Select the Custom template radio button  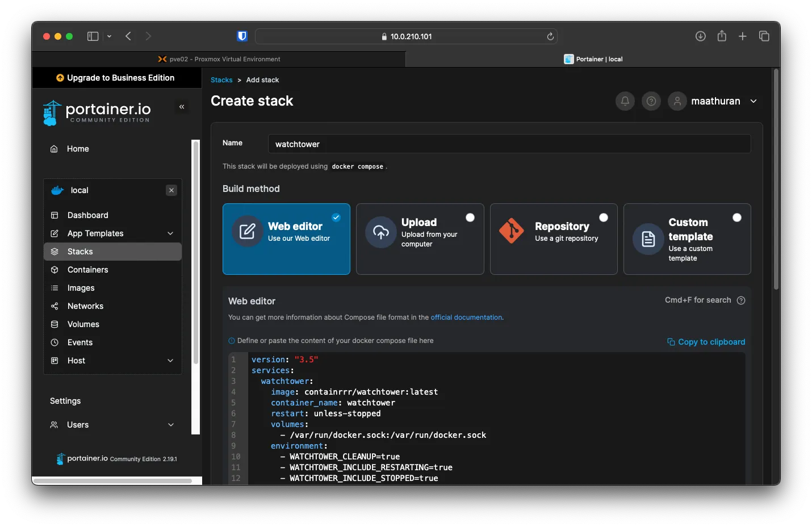point(737,218)
